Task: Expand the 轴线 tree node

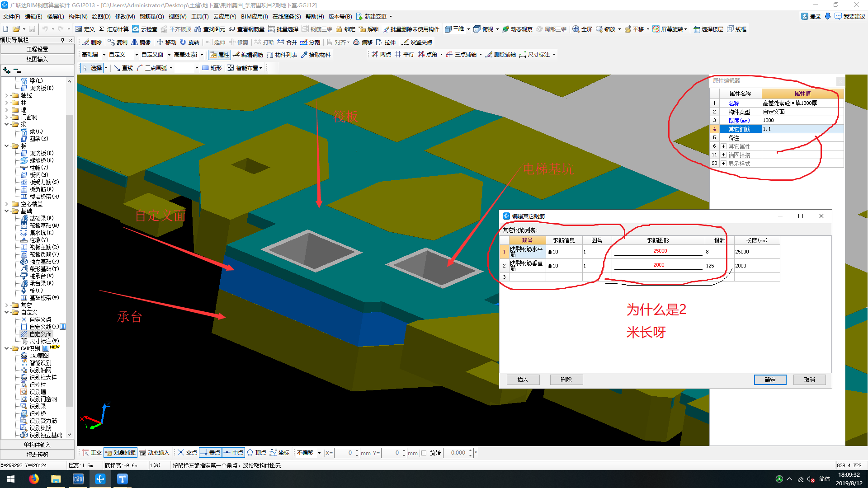Action: [x=6, y=95]
